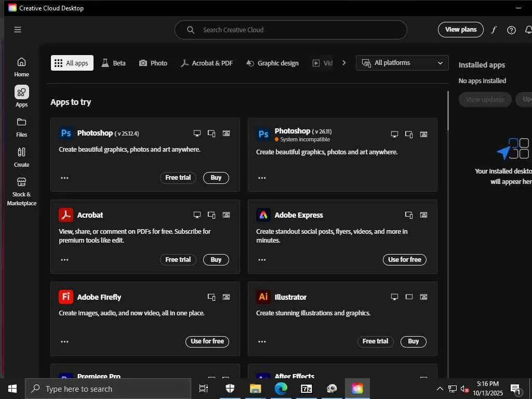Open Microsoft Edge from taskbar

click(x=281, y=389)
